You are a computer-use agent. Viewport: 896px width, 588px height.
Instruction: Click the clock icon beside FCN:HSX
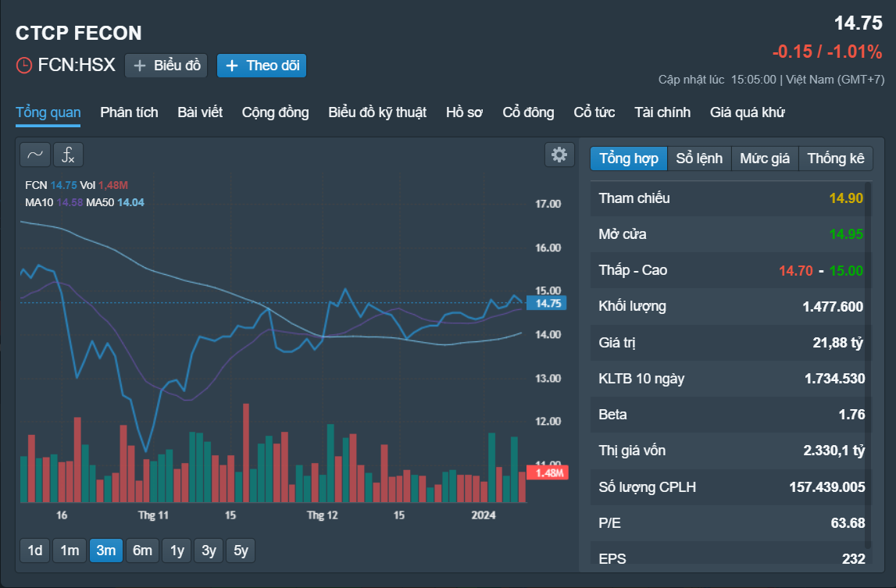[x=24, y=65]
